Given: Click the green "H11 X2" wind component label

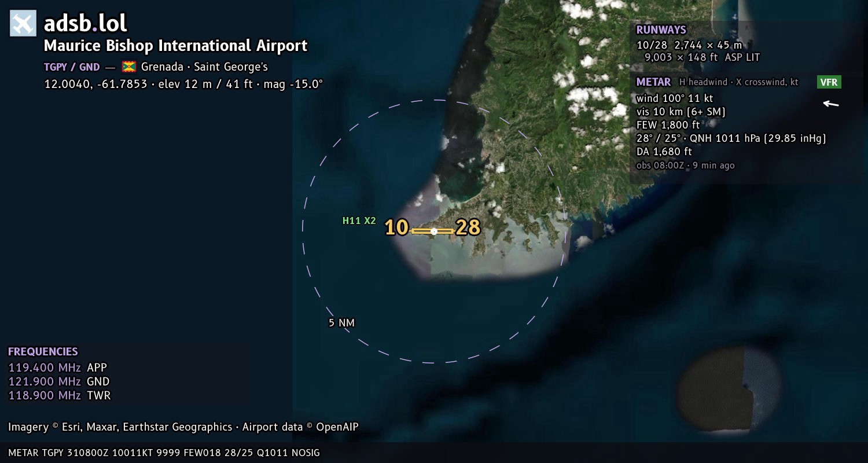Looking at the screenshot, I should (x=359, y=221).
